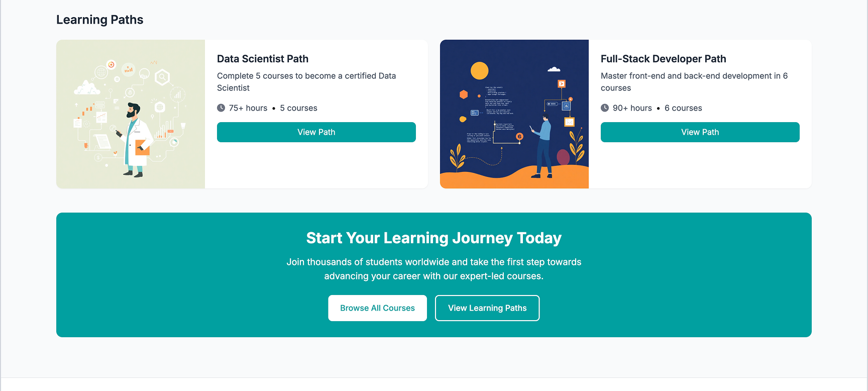Click the Learning Paths section heading
The image size is (868, 391).
pos(99,20)
